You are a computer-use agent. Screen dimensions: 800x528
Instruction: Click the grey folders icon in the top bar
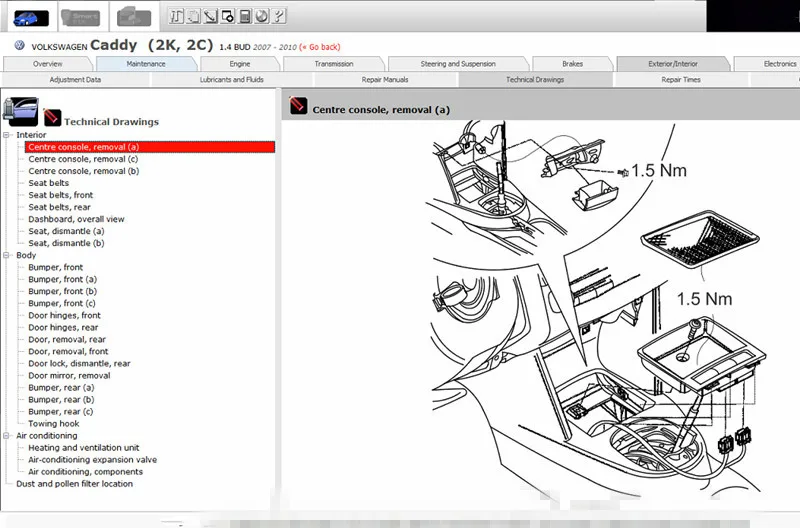[x=134, y=18]
